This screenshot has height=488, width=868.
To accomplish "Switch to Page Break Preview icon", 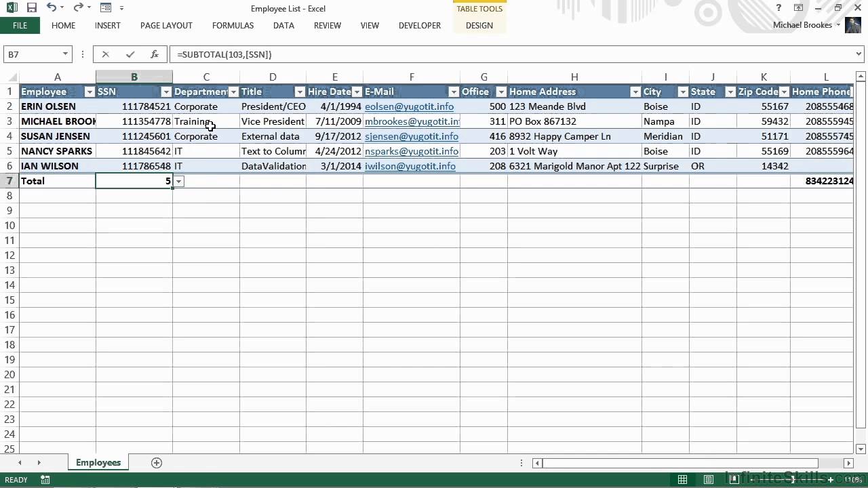I will pos(734,480).
